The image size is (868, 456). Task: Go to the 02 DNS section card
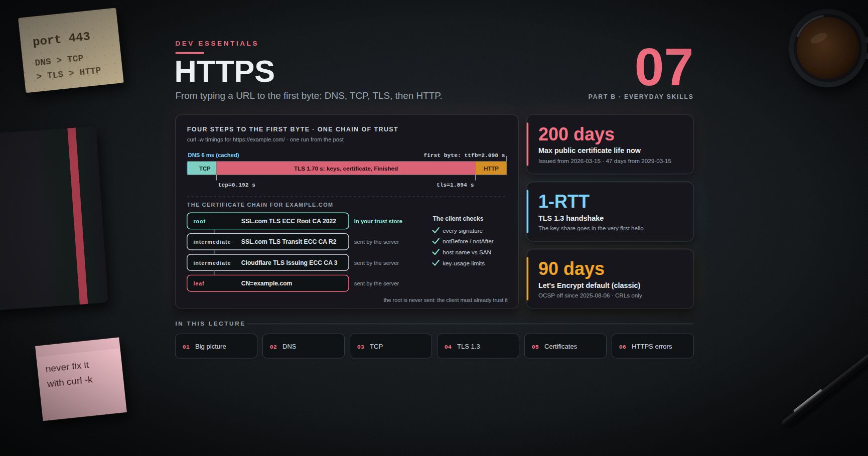[304, 346]
